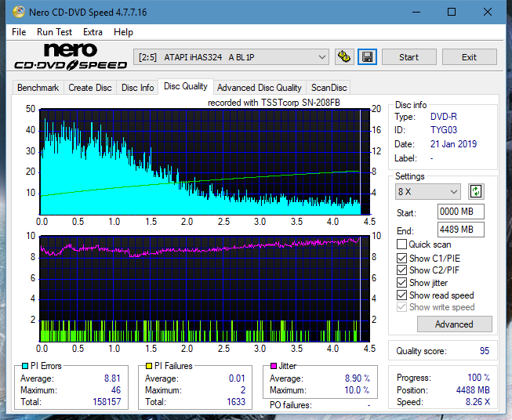Click the Jitter Average value 8.90 %
512x420 pixels.
click(358, 378)
